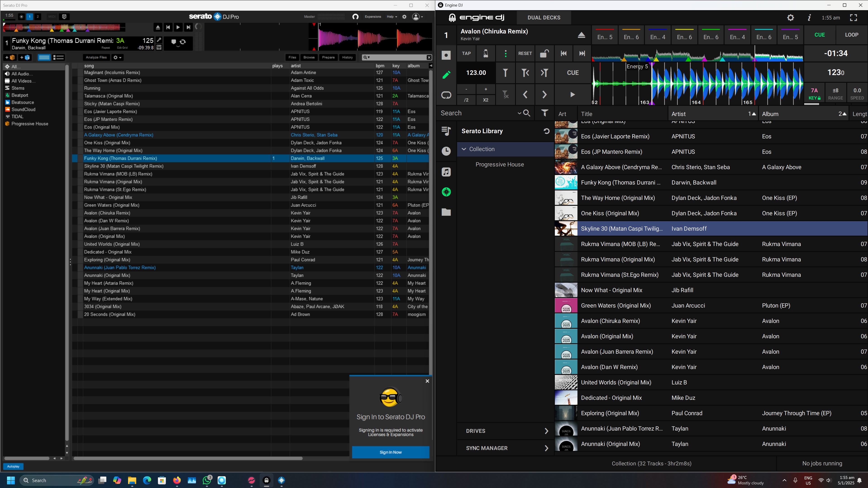This screenshot has height=488, width=868.
Task: Click the filter funnel icon beside Engine search
Action: click(544, 113)
